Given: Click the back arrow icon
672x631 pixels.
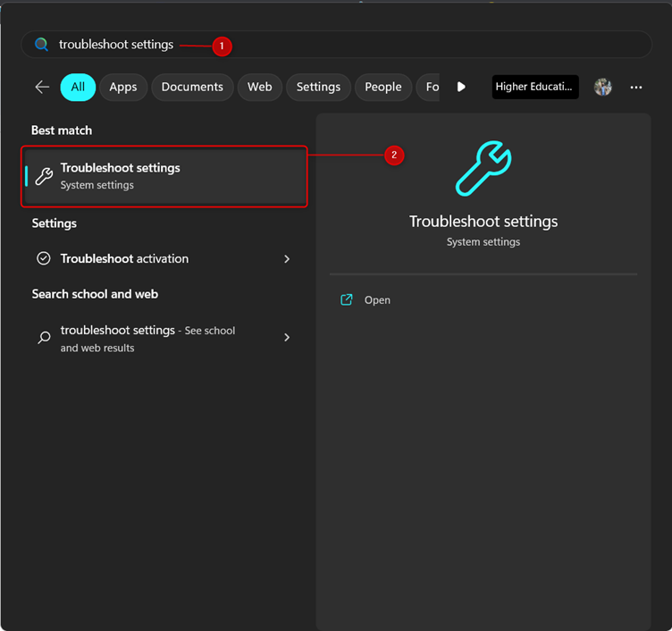Looking at the screenshot, I should (x=42, y=87).
